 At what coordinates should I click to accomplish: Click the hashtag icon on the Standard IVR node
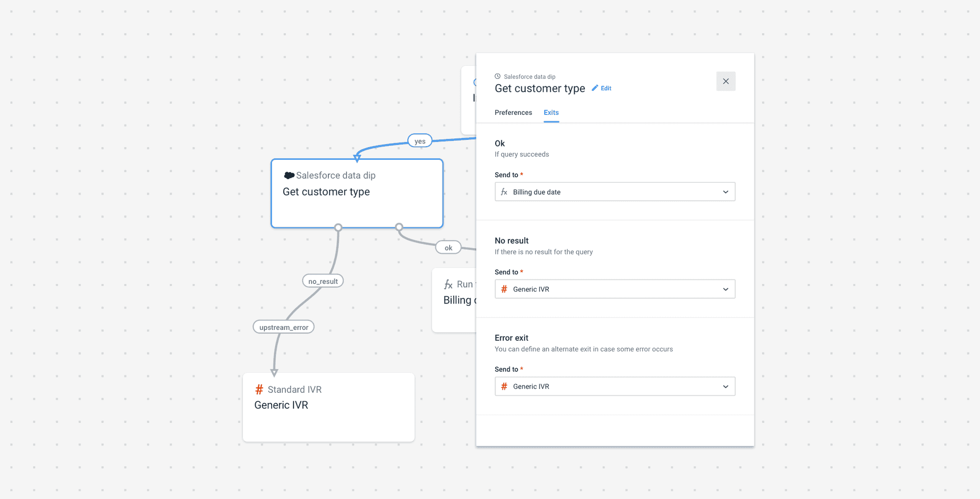[x=259, y=389]
